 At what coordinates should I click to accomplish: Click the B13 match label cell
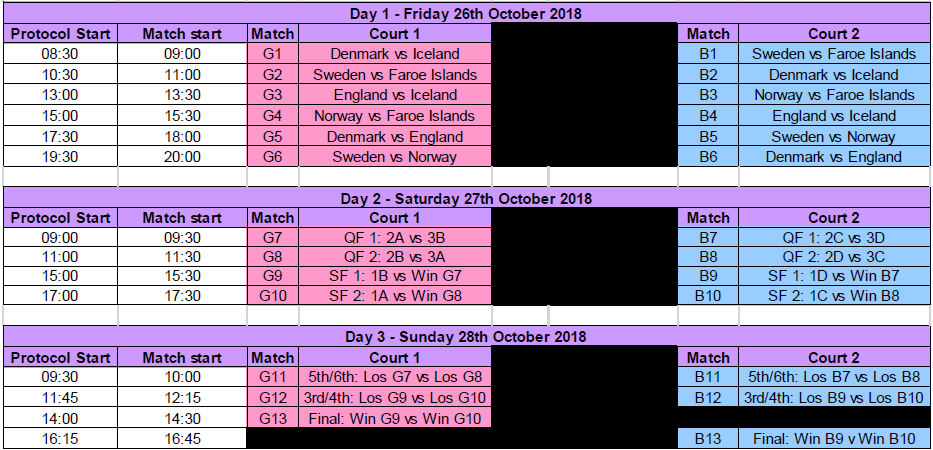[x=707, y=439]
